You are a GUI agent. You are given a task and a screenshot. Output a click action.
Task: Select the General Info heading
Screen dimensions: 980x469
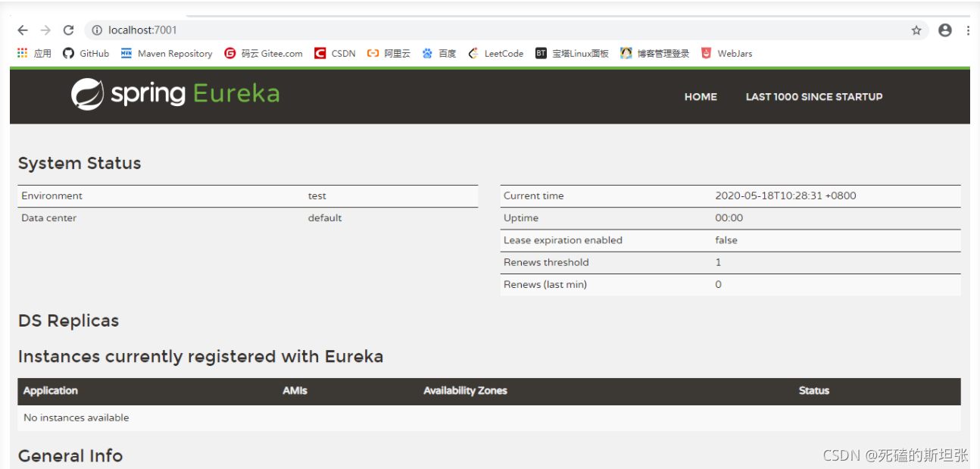click(70, 455)
